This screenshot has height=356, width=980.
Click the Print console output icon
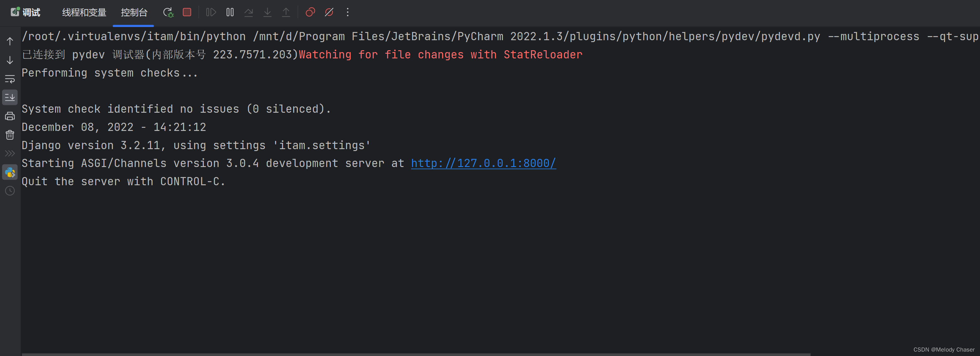tap(10, 116)
